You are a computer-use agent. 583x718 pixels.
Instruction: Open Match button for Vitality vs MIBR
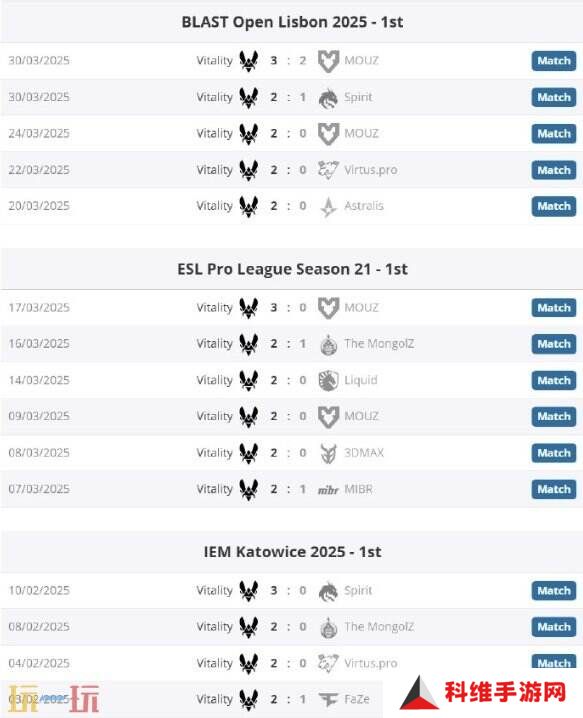pos(554,490)
